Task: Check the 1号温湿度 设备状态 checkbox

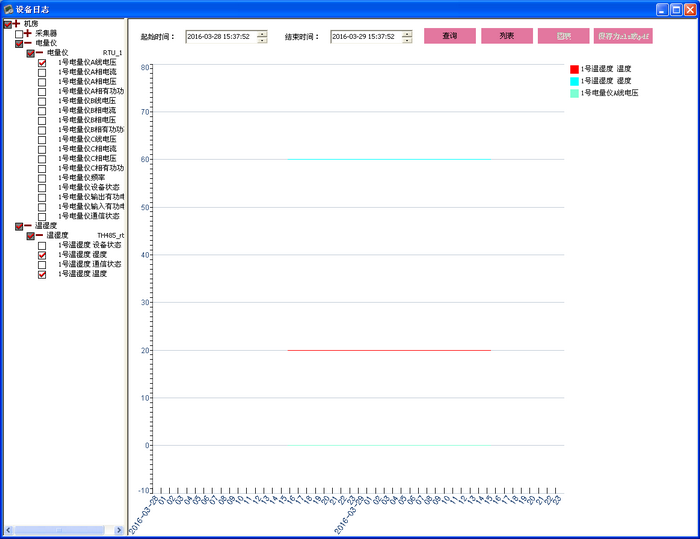Action: [x=42, y=245]
